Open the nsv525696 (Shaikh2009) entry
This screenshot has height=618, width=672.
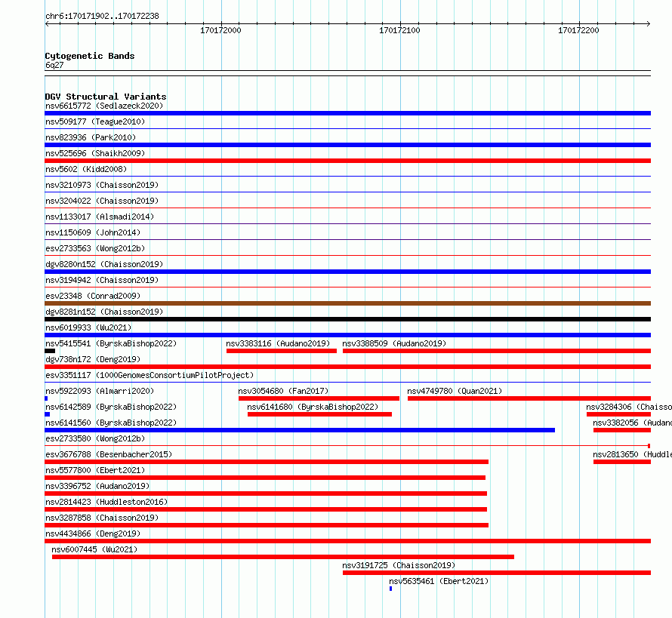95,153
